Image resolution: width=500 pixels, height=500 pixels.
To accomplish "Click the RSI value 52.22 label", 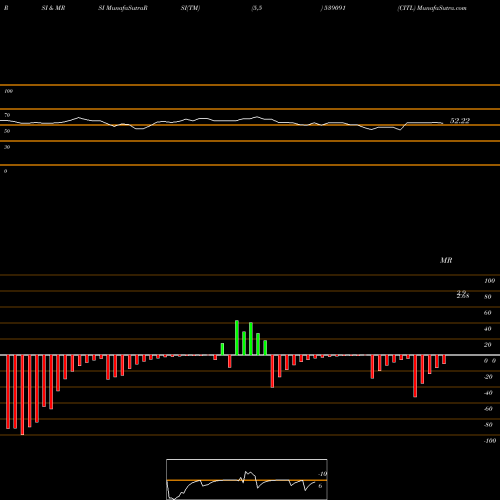I will (x=460, y=121).
